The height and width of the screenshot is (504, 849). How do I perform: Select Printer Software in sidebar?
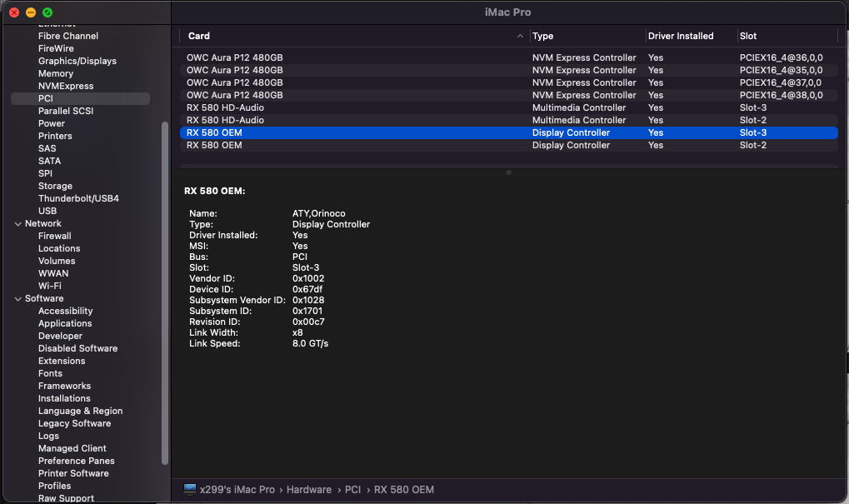73,473
